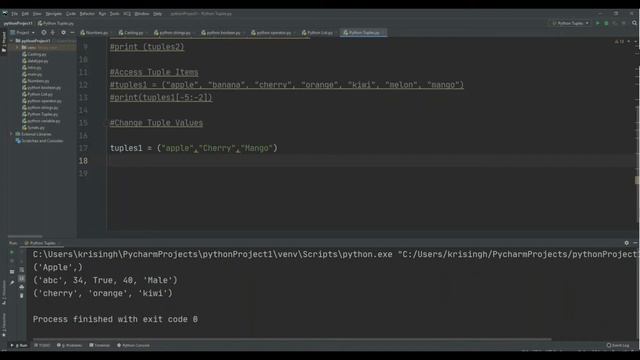This screenshot has width=640, height=360.
Task: Open the Terminal tool window
Action: [100, 345]
